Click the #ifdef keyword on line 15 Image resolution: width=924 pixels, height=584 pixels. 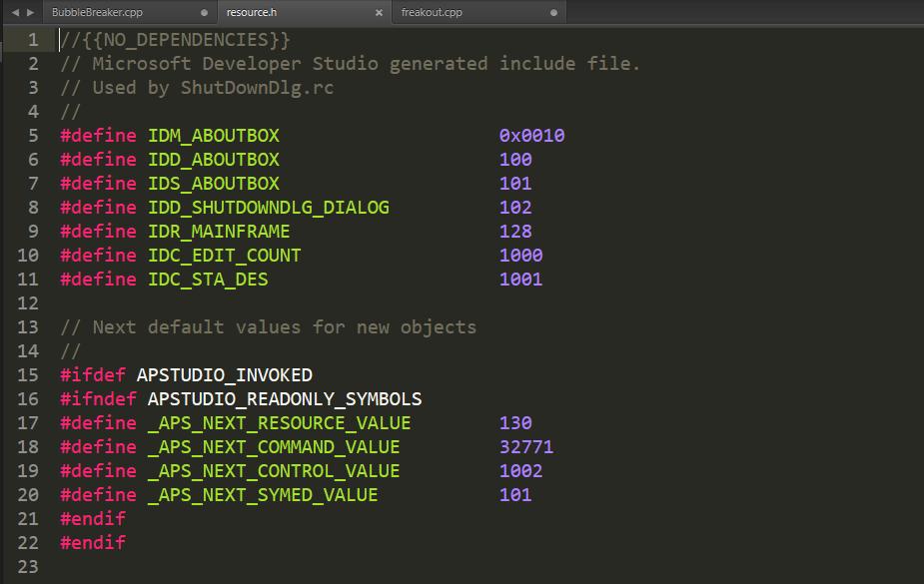click(93, 375)
